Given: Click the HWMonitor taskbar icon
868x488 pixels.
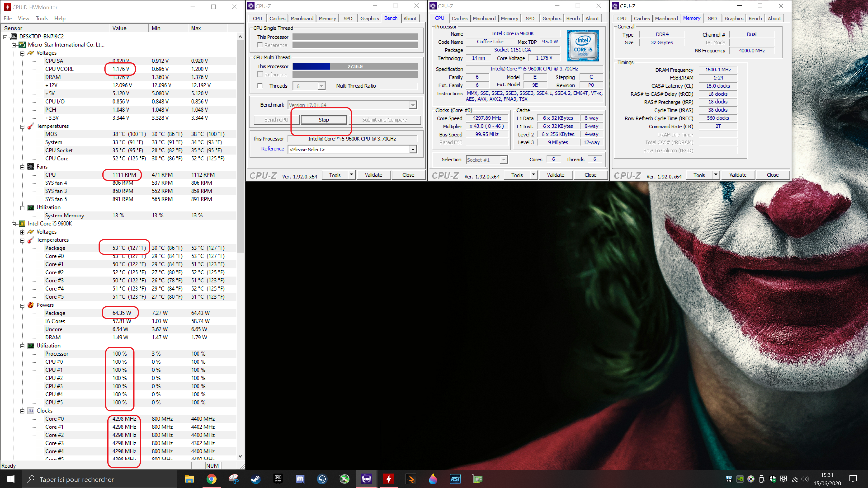Looking at the screenshot, I should point(389,479).
